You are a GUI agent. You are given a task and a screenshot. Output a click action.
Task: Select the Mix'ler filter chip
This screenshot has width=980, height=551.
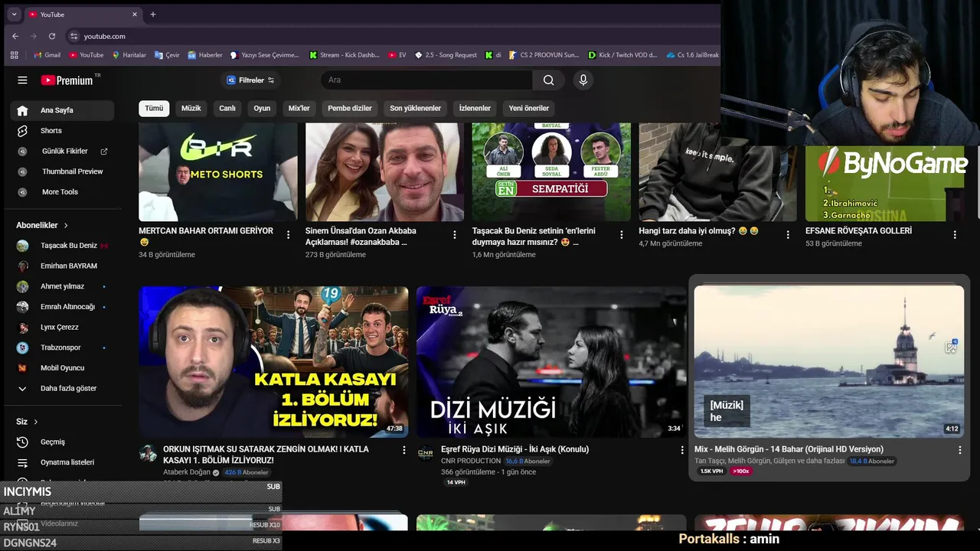[299, 108]
